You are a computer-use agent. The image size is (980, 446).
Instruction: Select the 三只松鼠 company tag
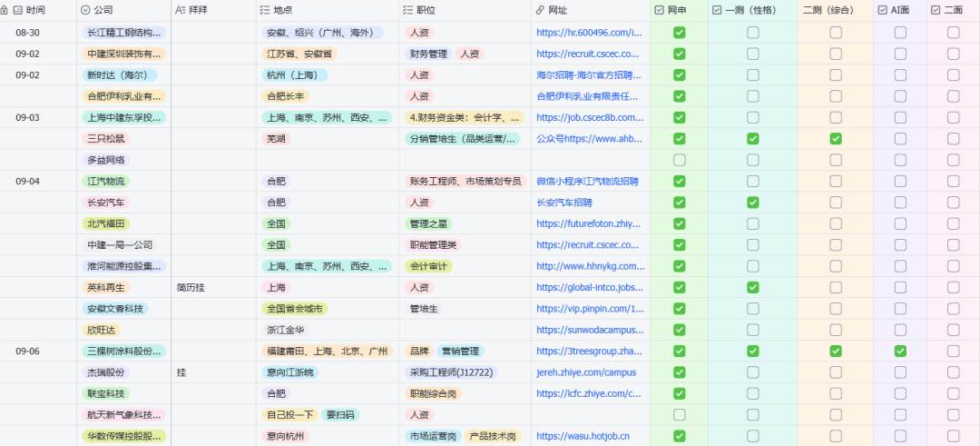105,139
